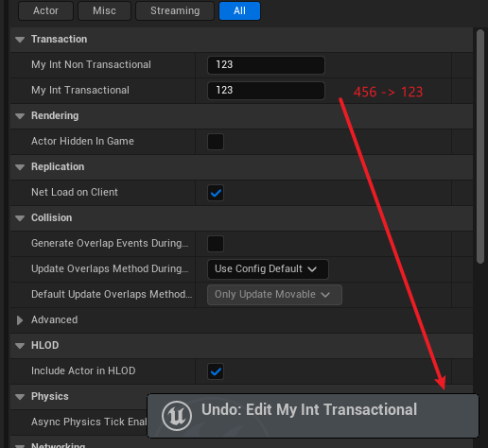
Task: Select the Misc filter tab
Action: (104, 10)
